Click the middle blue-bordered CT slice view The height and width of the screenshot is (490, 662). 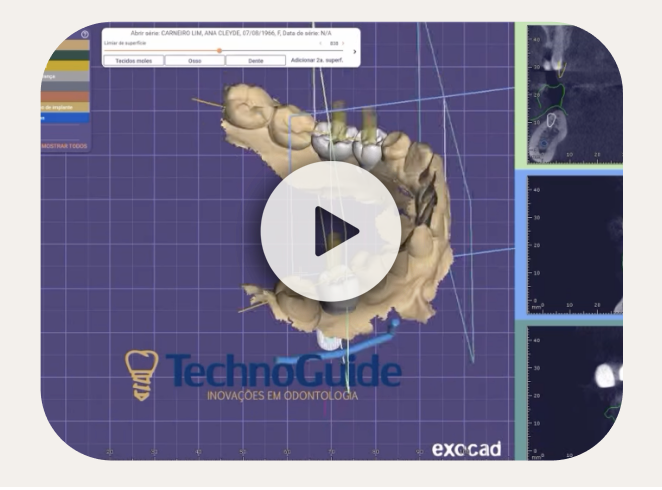pyautogui.click(x=575, y=244)
